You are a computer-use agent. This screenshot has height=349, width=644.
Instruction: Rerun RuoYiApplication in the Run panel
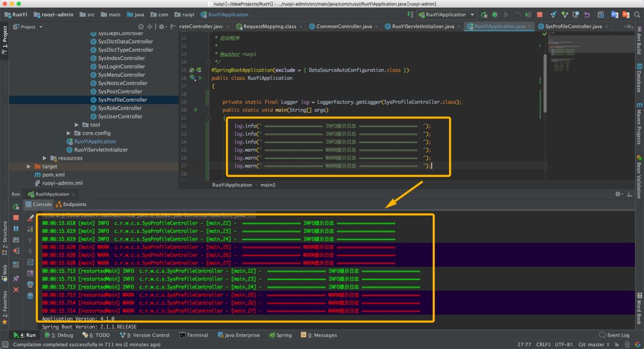tap(16, 206)
